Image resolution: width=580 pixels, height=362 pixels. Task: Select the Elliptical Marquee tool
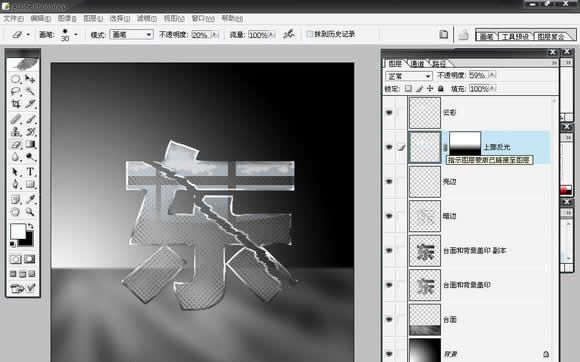pyautogui.click(x=16, y=79)
